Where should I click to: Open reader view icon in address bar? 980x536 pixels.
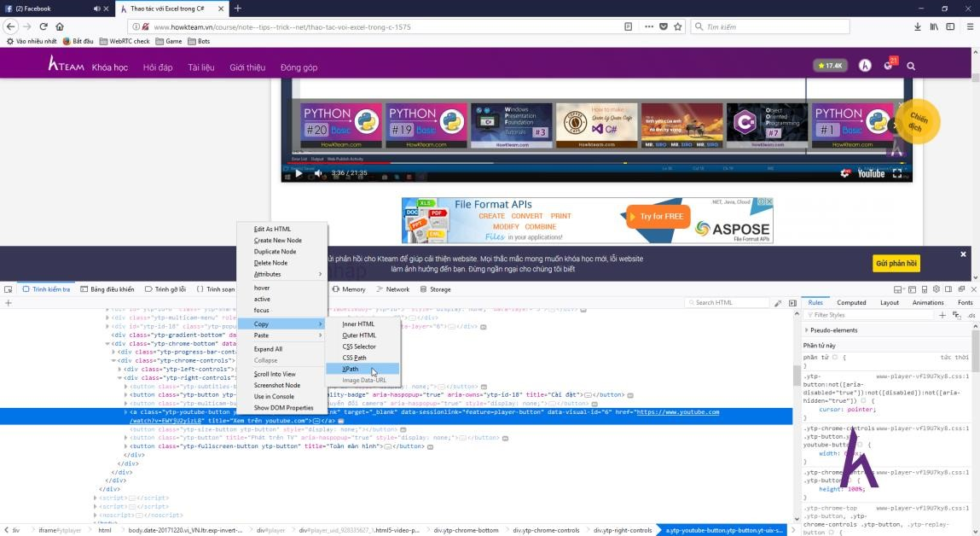point(628,26)
